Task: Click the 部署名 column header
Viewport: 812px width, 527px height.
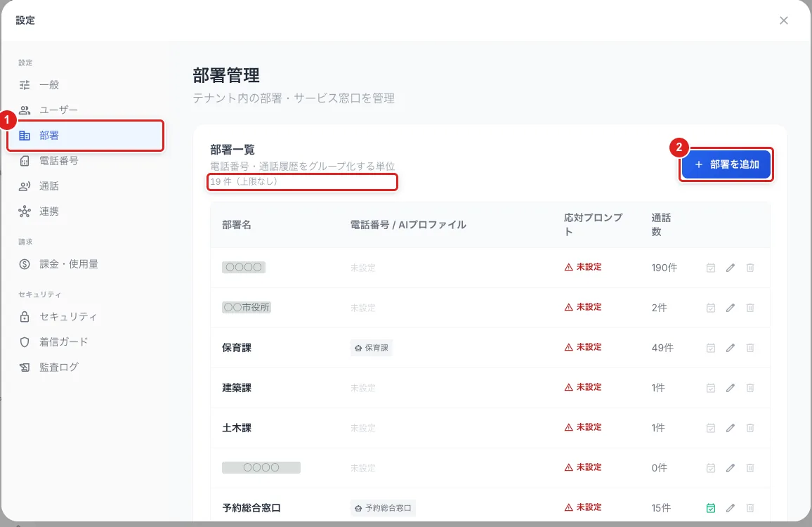Action: [x=237, y=225]
